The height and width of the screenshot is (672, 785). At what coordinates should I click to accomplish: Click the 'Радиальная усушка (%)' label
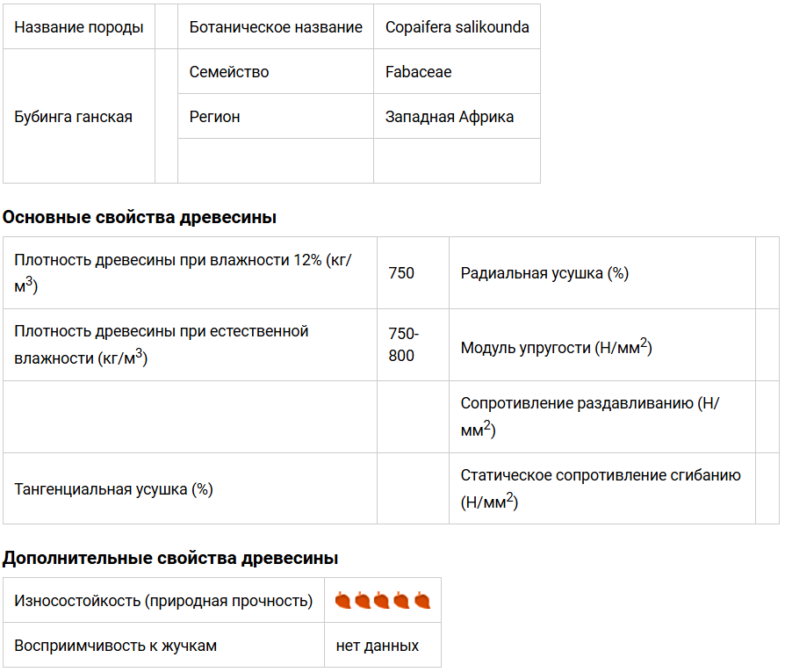point(544,273)
